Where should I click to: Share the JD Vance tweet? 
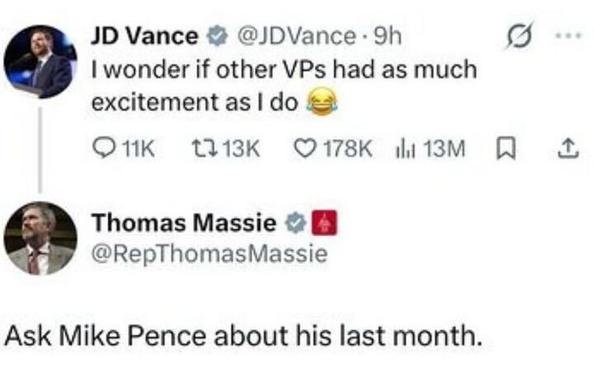(x=569, y=149)
